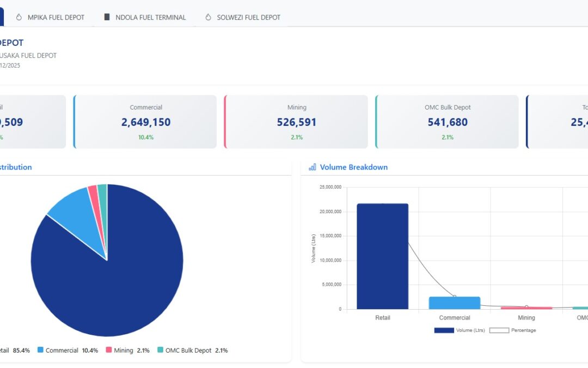Click the Volume Breakdown heading

pyautogui.click(x=354, y=167)
